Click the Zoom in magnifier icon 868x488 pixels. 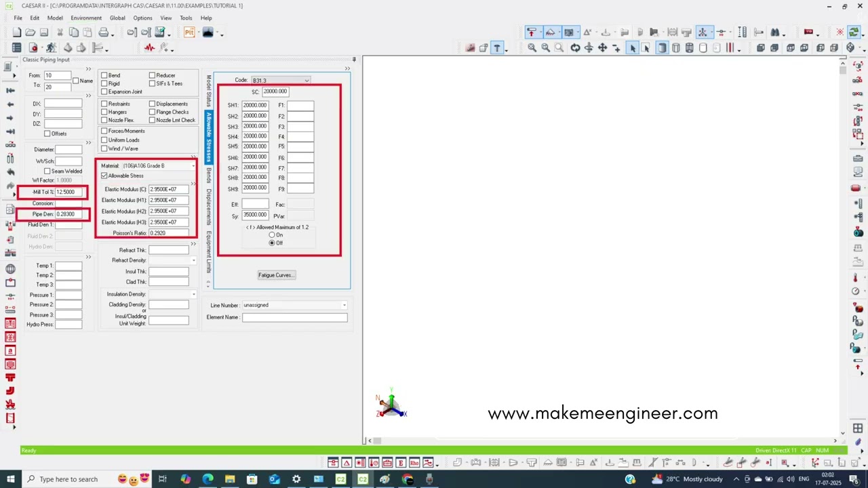click(x=532, y=47)
